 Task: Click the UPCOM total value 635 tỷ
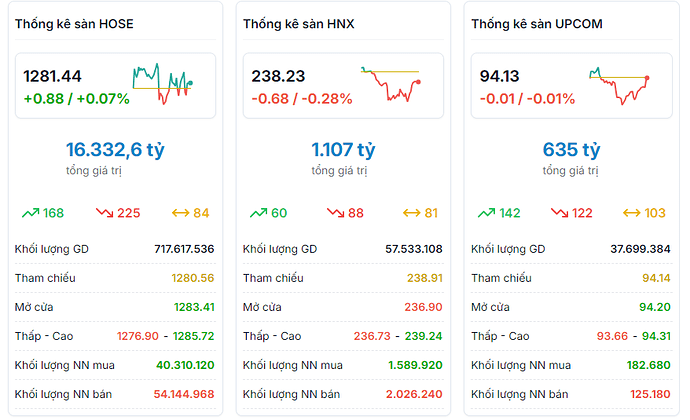(571, 150)
